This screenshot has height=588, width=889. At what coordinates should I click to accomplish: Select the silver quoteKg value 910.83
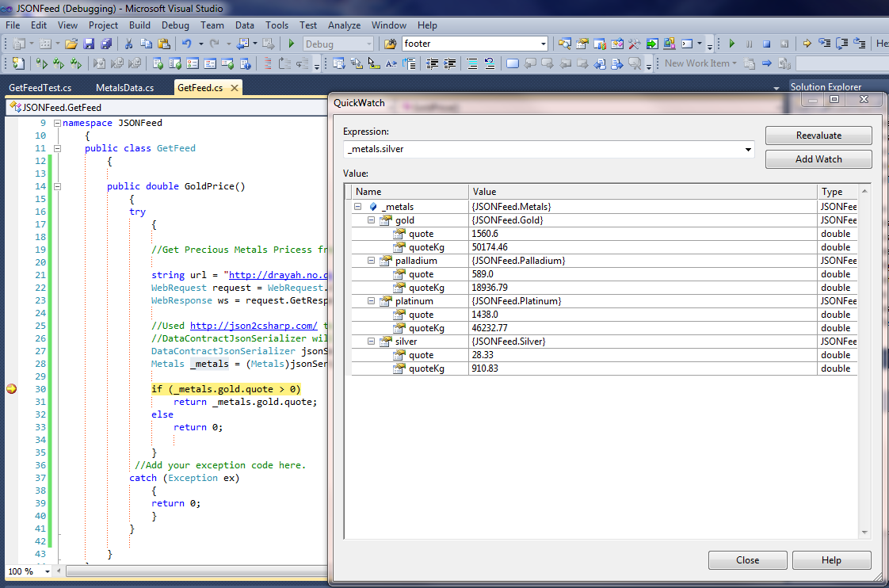[485, 368]
